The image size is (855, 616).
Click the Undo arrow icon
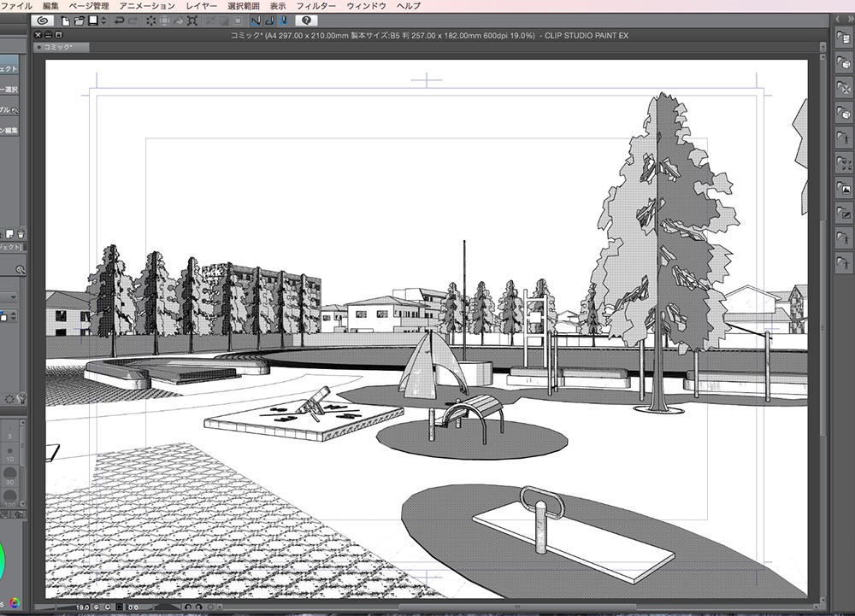click(x=119, y=20)
